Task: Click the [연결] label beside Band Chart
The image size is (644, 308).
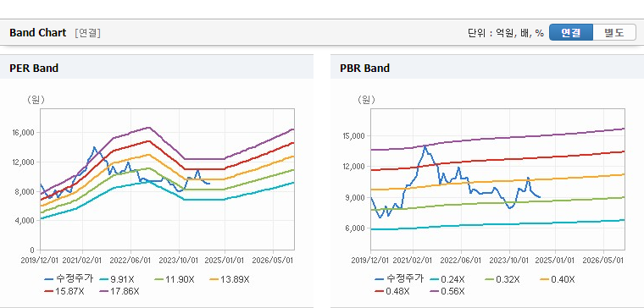Action: [x=87, y=33]
